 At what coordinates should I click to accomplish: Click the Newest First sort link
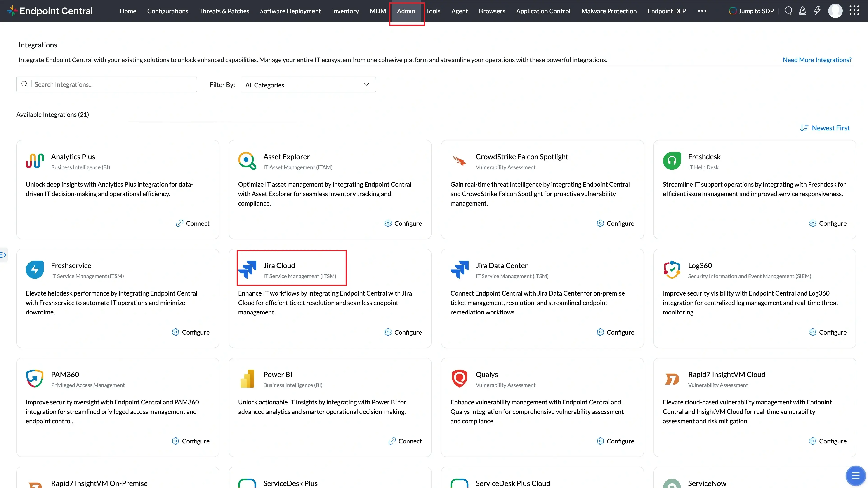click(x=831, y=128)
